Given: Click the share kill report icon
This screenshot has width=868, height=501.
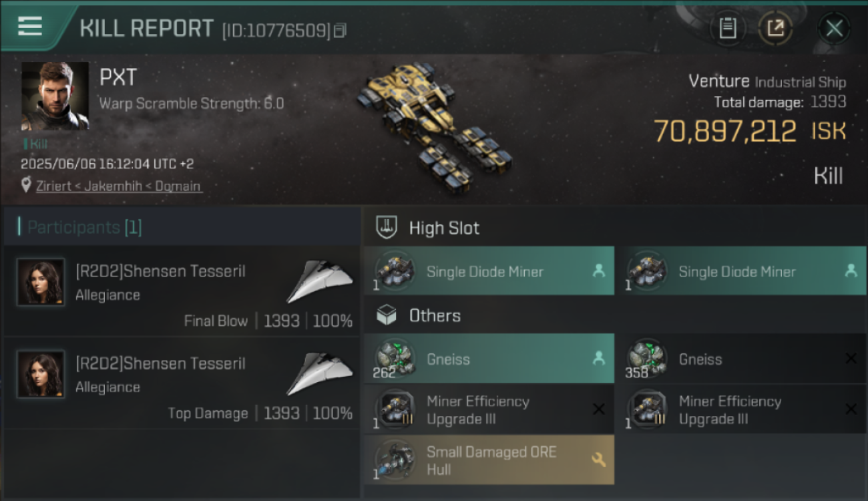Looking at the screenshot, I should pos(776,28).
